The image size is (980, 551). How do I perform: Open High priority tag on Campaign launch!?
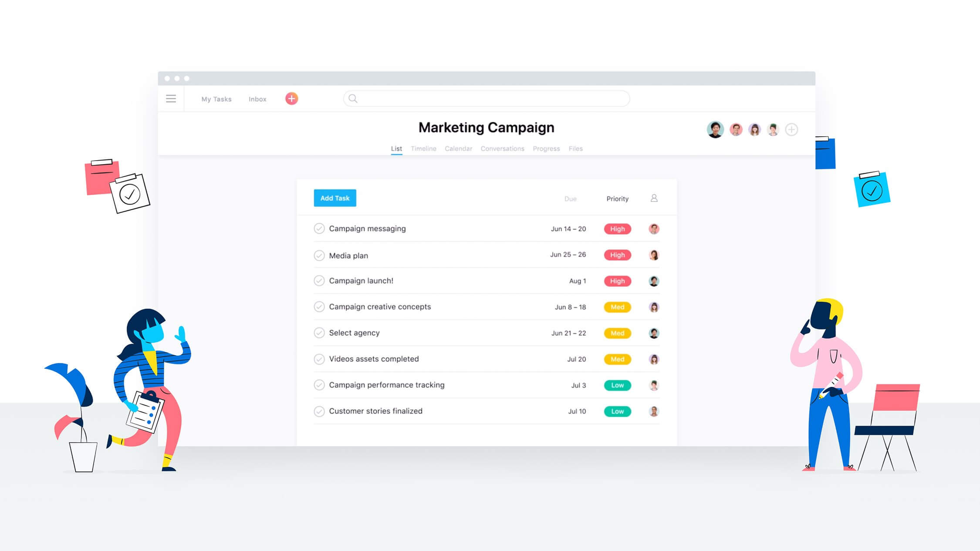tap(617, 281)
